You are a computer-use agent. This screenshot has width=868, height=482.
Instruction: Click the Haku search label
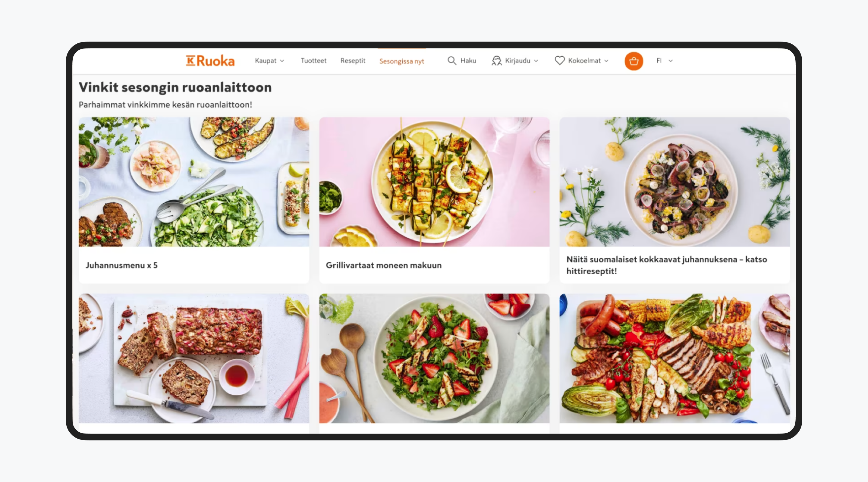468,61
